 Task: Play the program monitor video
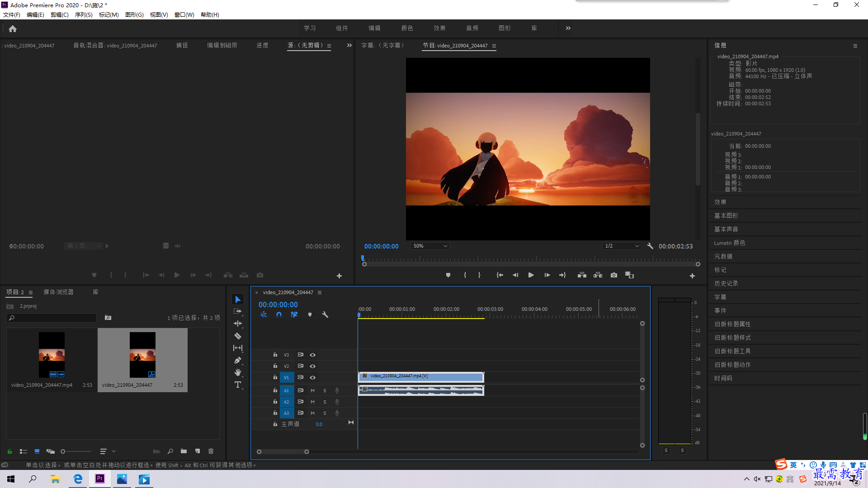(531, 275)
